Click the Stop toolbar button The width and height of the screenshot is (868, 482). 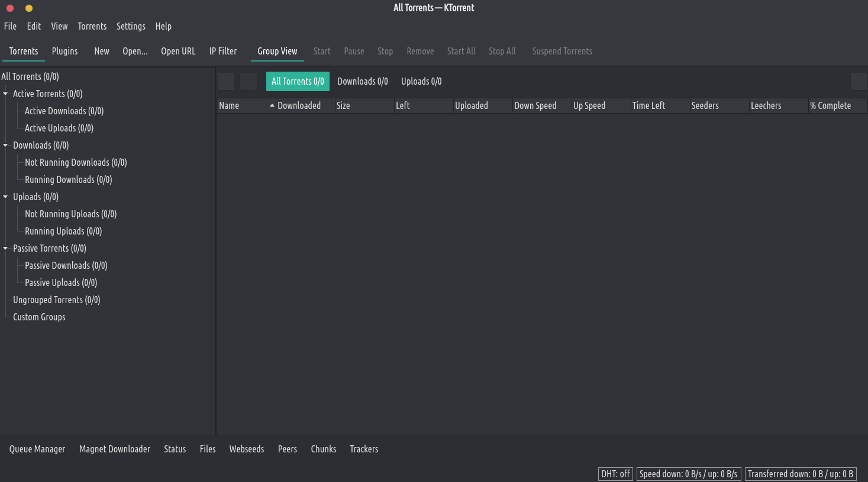tap(385, 51)
